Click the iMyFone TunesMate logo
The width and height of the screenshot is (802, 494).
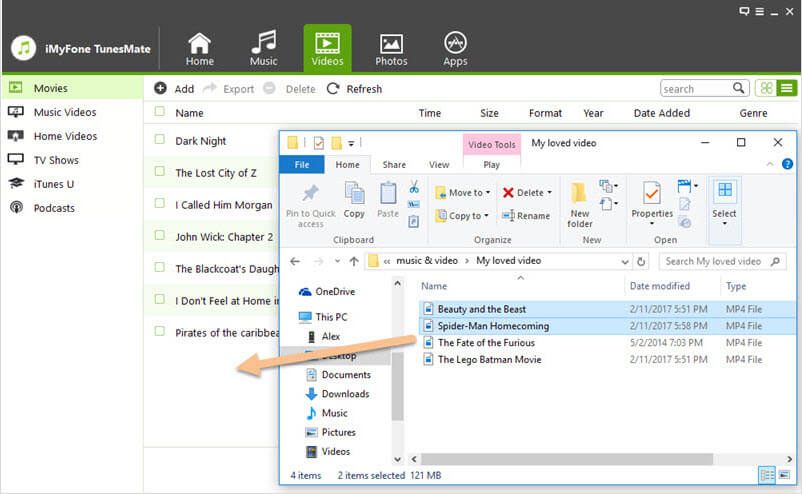tap(24, 49)
